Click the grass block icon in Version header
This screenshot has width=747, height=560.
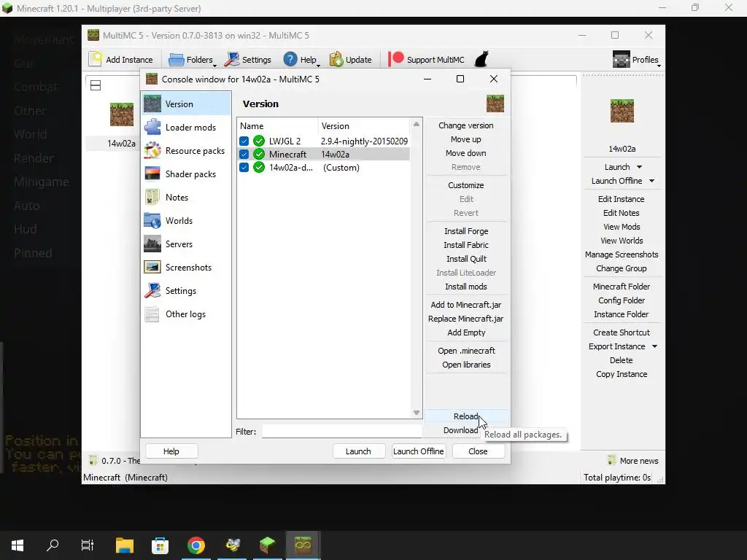495,104
